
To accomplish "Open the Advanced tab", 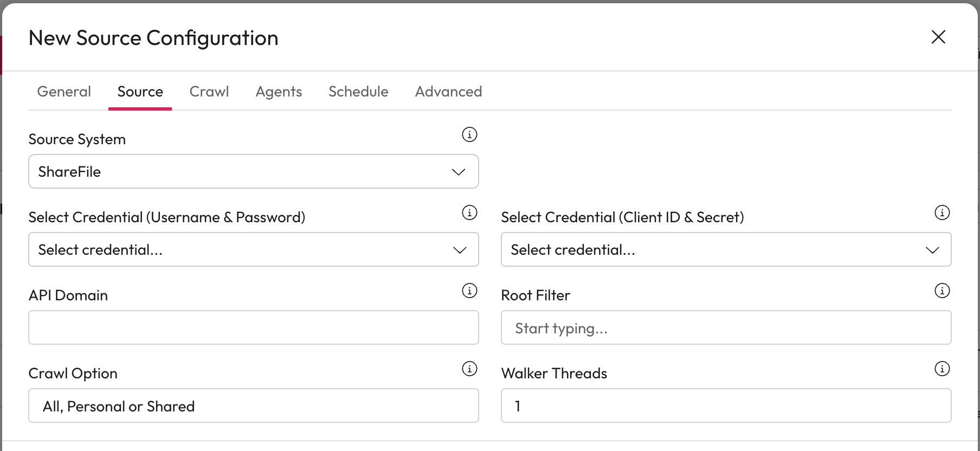I will coord(448,92).
